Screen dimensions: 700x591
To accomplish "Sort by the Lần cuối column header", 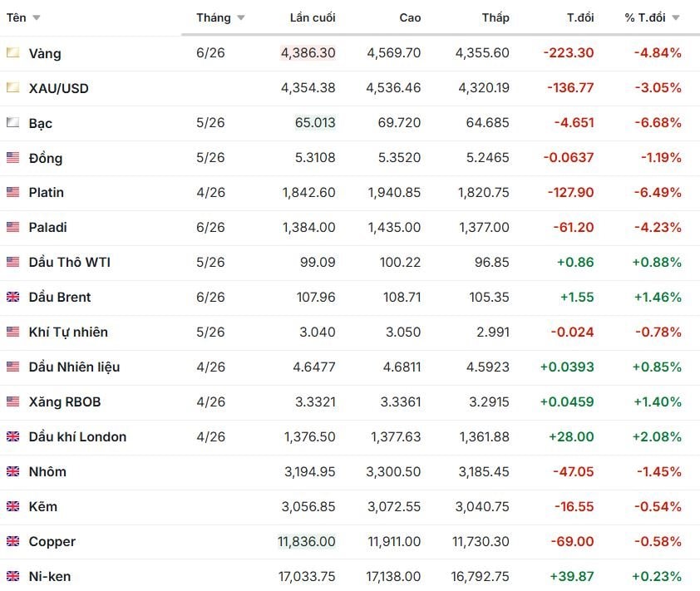I will [x=313, y=18].
